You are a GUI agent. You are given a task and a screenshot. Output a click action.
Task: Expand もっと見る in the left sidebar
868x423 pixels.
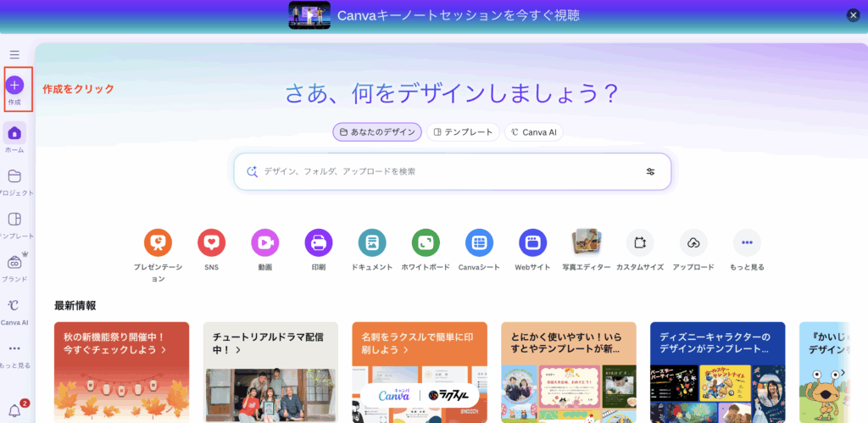[14, 348]
